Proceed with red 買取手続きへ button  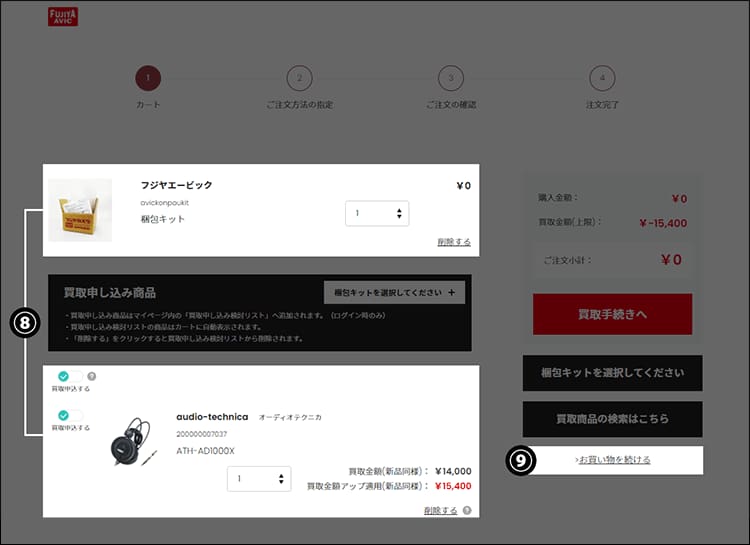(x=612, y=314)
